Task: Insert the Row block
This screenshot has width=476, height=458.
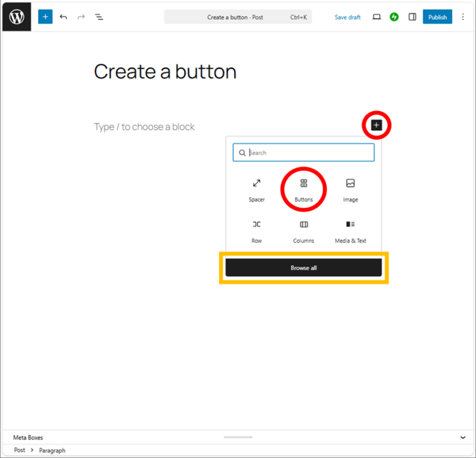Action: pos(256,231)
